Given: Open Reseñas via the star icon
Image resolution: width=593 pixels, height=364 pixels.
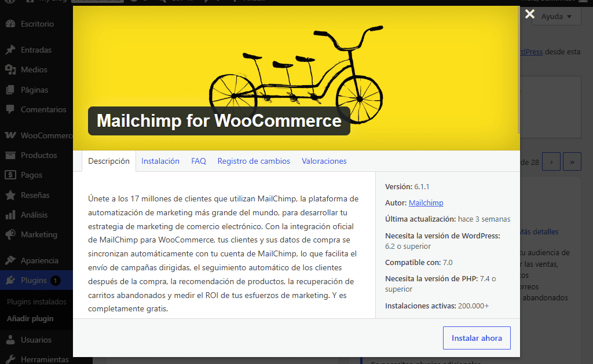Looking at the screenshot, I should tap(10, 195).
